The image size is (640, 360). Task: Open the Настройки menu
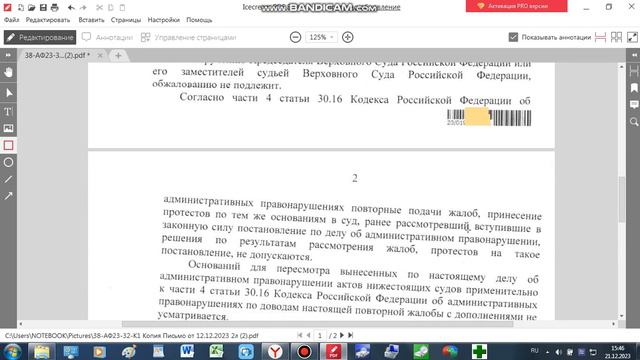(x=163, y=20)
